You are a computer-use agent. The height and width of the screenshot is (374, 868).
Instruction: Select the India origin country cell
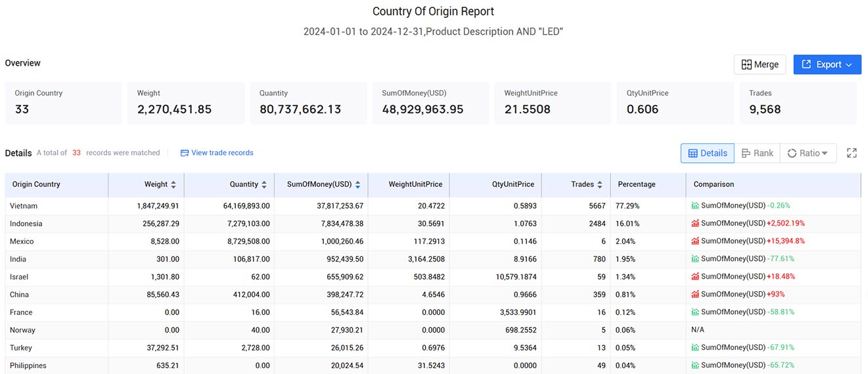pos(57,259)
